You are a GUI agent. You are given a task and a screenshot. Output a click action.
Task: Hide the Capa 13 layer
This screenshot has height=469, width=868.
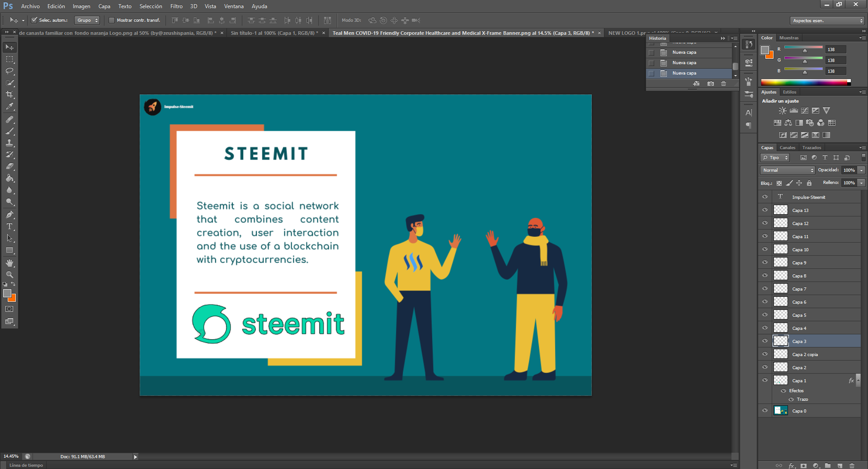(765, 210)
